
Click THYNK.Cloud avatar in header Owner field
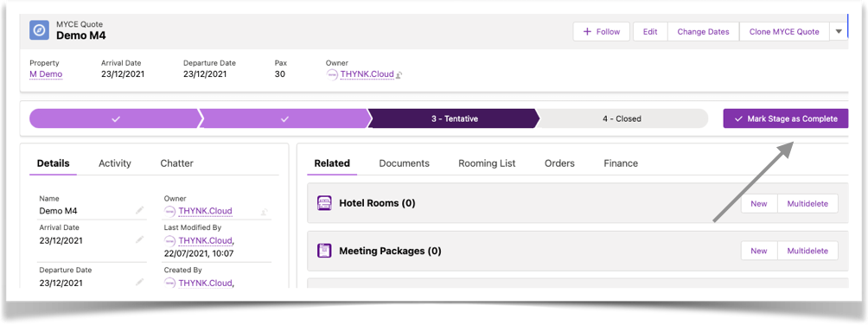coord(332,74)
